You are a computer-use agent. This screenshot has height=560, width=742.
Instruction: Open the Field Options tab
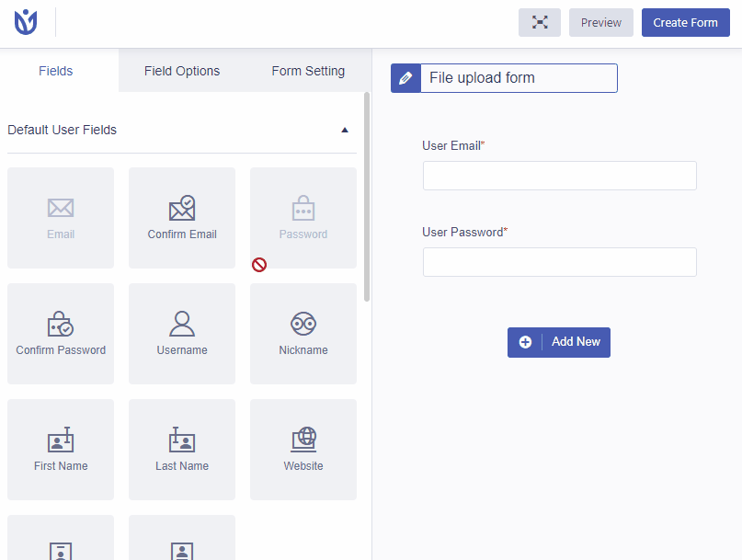182,71
